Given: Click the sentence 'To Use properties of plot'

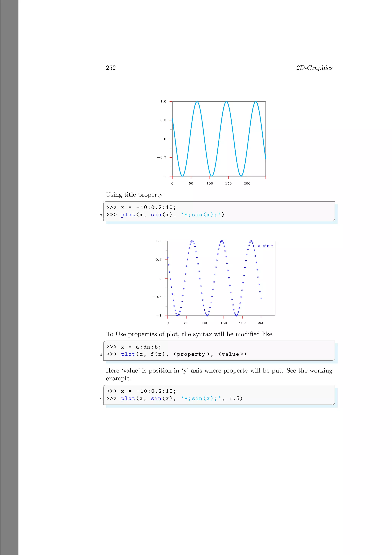Looking at the screenshot, I should tap(189, 334).
